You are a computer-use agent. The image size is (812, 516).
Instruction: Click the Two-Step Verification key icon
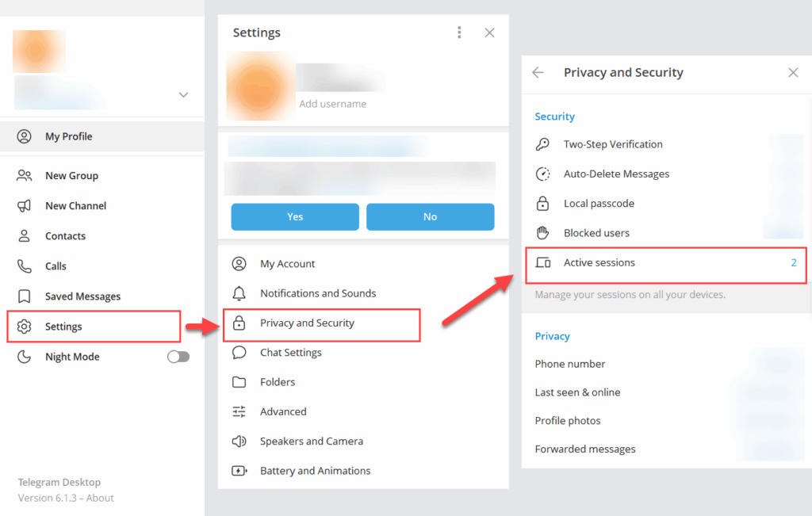[x=542, y=144]
